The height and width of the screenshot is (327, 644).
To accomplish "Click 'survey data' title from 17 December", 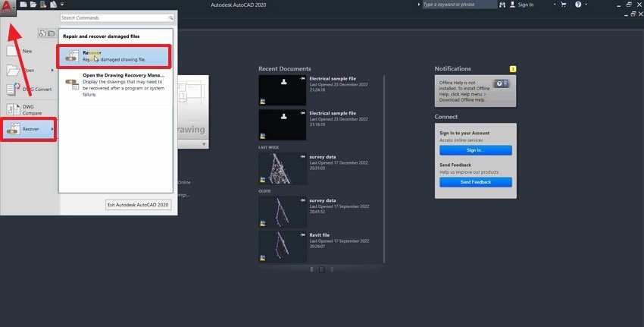I will click(323, 157).
